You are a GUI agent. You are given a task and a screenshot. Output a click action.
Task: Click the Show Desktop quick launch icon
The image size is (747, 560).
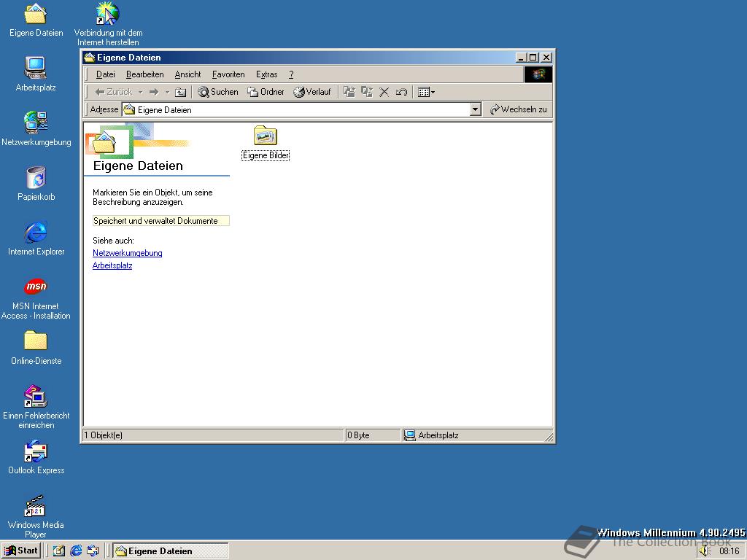tap(58, 551)
